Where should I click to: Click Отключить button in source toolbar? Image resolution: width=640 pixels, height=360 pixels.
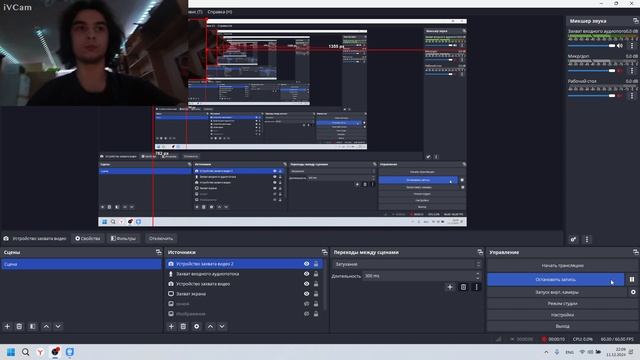(x=161, y=238)
